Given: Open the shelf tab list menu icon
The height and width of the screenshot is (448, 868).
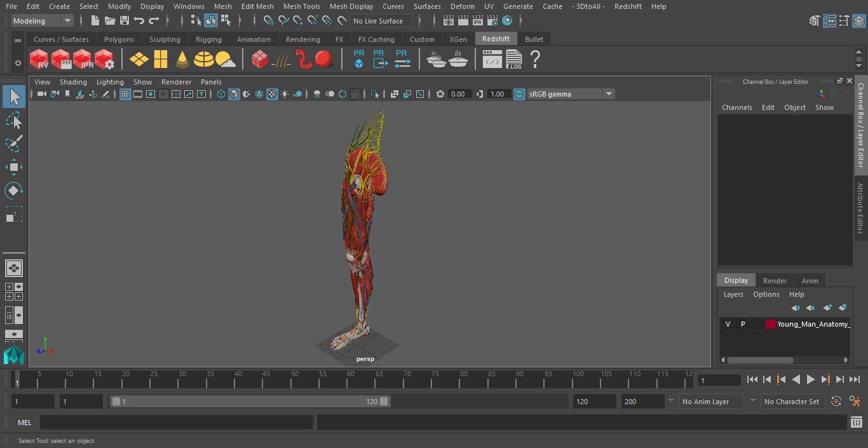Looking at the screenshot, I should click(x=18, y=39).
